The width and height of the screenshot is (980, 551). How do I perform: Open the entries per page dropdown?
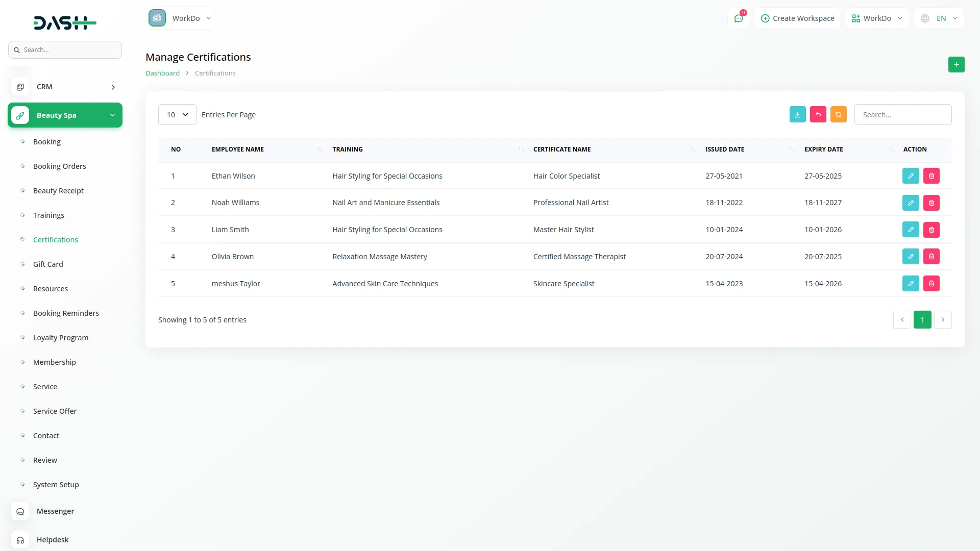tap(177, 115)
